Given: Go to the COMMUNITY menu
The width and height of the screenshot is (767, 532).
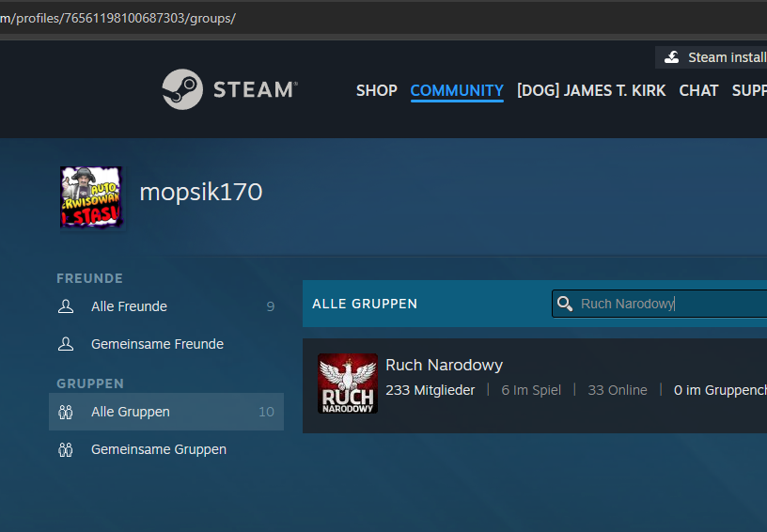Looking at the screenshot, I should (457, 90).
